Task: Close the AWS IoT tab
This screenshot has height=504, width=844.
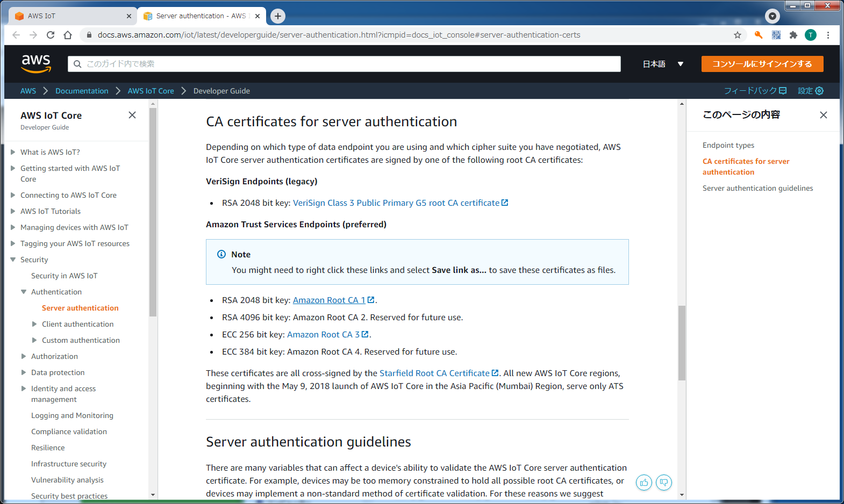Action: [129, 16]
